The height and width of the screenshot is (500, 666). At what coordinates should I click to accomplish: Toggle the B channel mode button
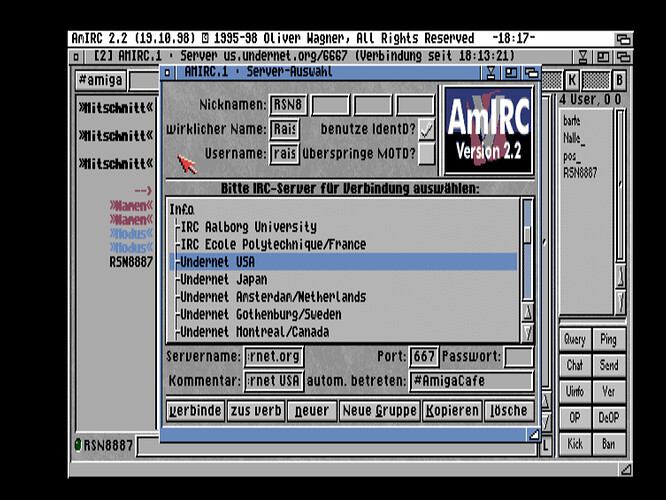coord(619,80)
